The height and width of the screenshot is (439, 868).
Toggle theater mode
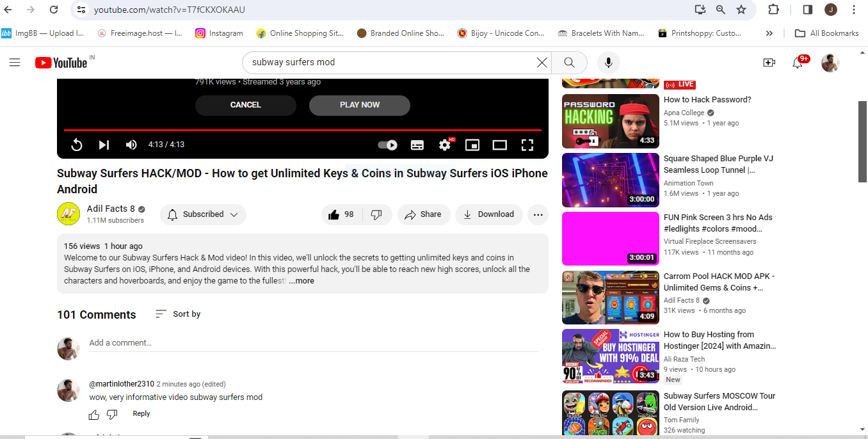(500, 145)
